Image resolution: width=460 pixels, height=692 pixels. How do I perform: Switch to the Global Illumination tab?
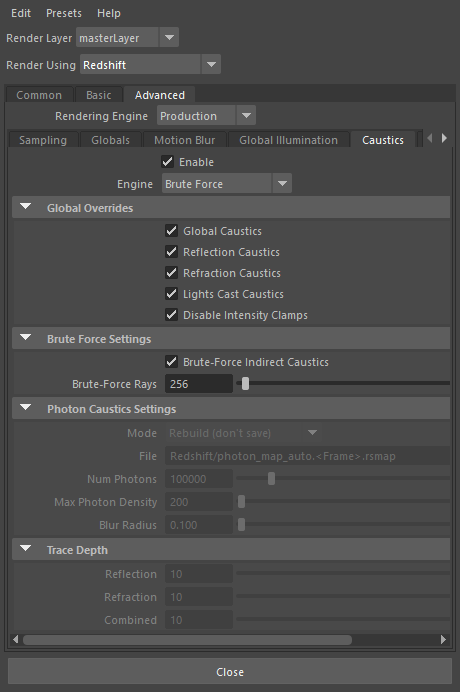(x=288, y=140)
